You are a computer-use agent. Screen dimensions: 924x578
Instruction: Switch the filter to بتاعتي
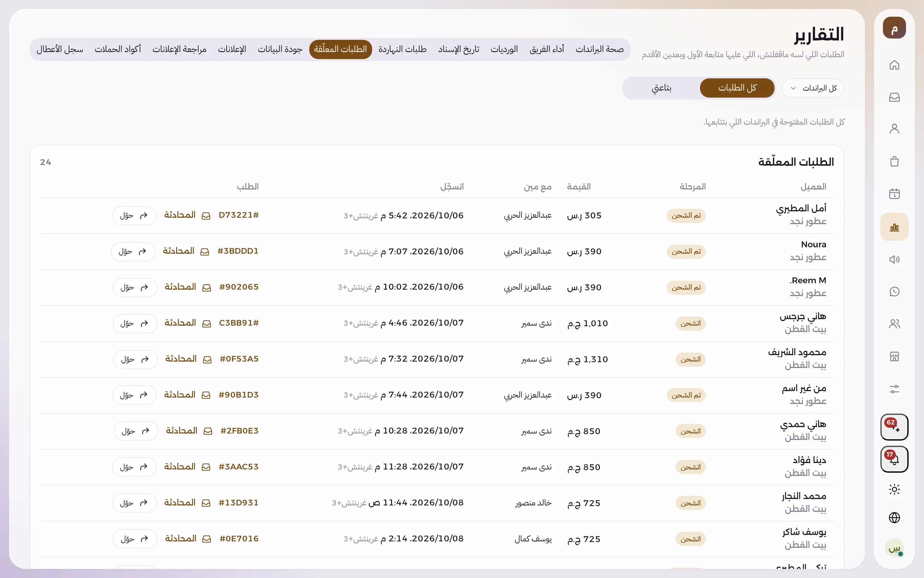point(661,88)
